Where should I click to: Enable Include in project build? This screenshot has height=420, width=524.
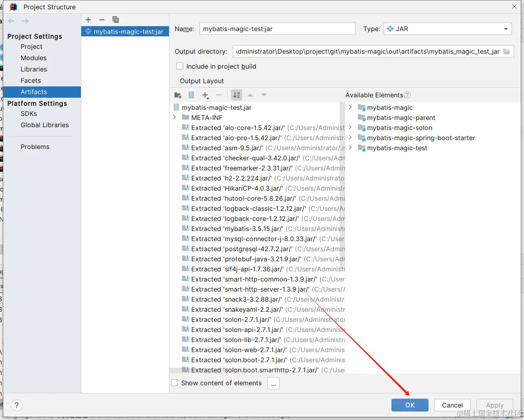pyautogui.click(x=180, y=66)
